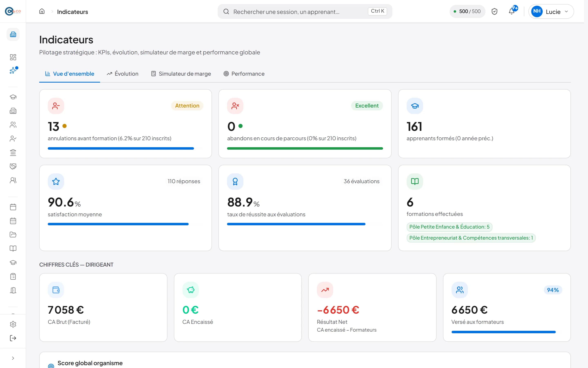Viewport: 588px width, 368px height.
Task: Open the calendar-with-days planning sidebar icon
Action: click(x=13, y=221)
